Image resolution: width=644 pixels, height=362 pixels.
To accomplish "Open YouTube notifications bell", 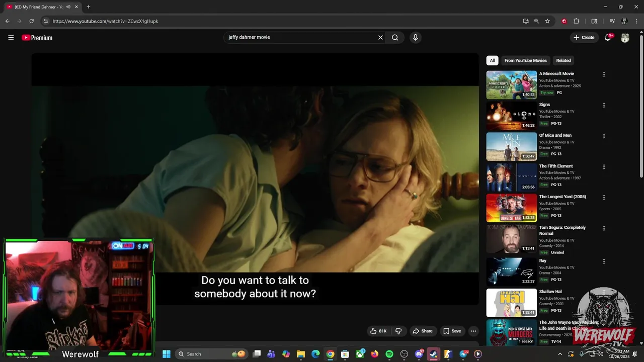I will click(608, 38).
